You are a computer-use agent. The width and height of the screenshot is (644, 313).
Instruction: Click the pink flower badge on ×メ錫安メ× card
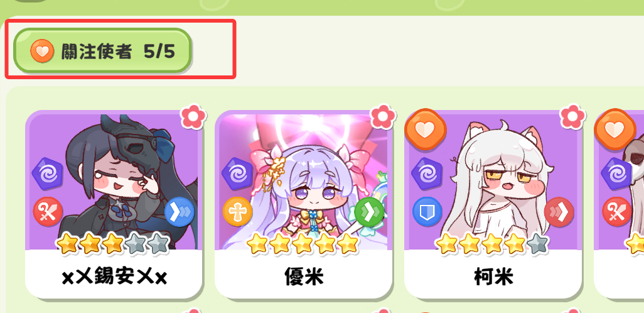click(x=194, y=117)
